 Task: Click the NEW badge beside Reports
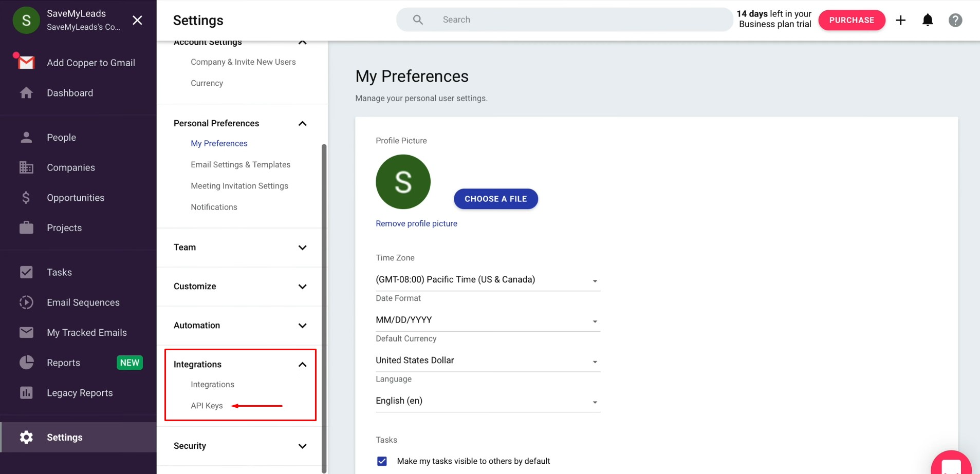coord(130,363)
